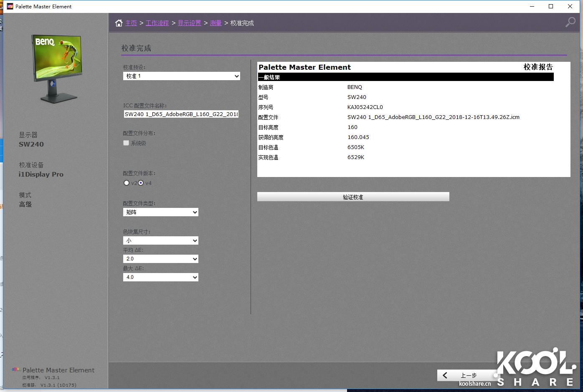This screenshot has height=392, width=583.
Task: Open the 测量 breadcrumb link
Action: [x=216, y=23]
